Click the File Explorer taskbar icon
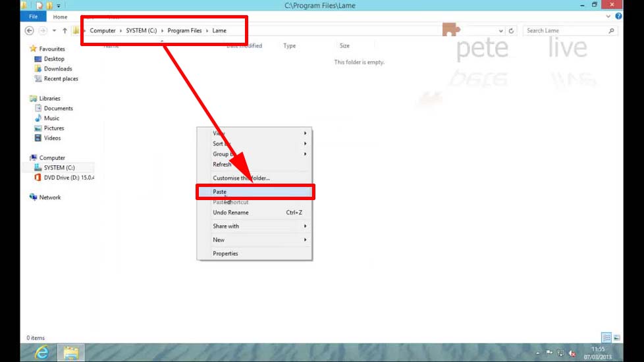This screenshot has height=362, width=644. click(x=70, y=353)
